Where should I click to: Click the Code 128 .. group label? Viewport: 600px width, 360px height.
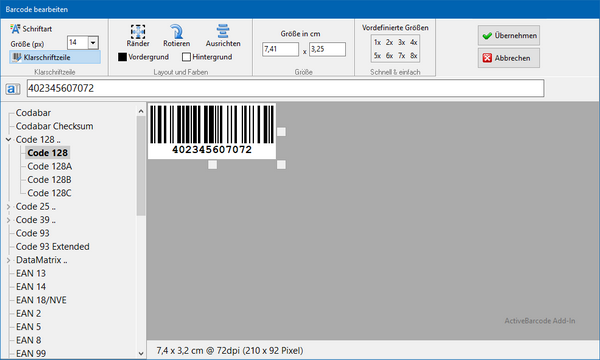[38, 140]
